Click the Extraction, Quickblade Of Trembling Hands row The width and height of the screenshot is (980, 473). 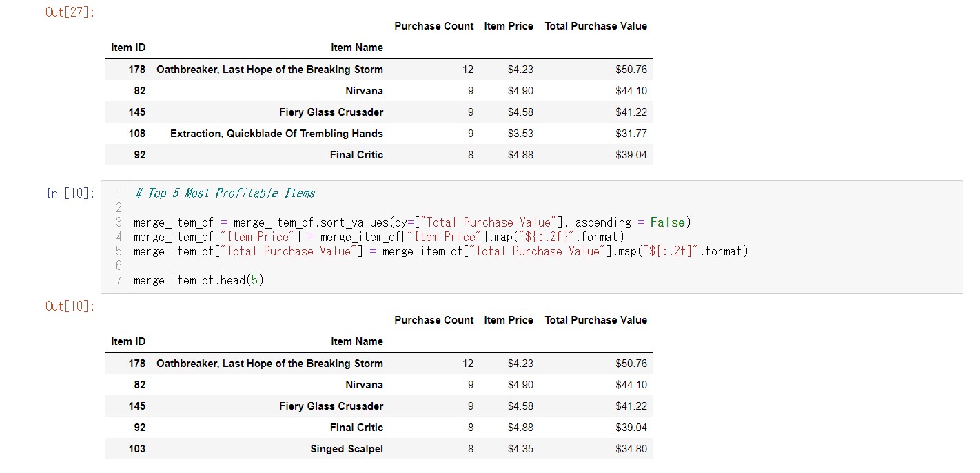(379, 134)
